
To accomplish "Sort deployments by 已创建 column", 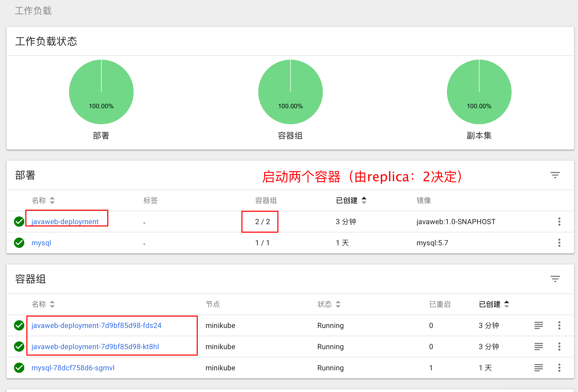I will pos(351,200).
